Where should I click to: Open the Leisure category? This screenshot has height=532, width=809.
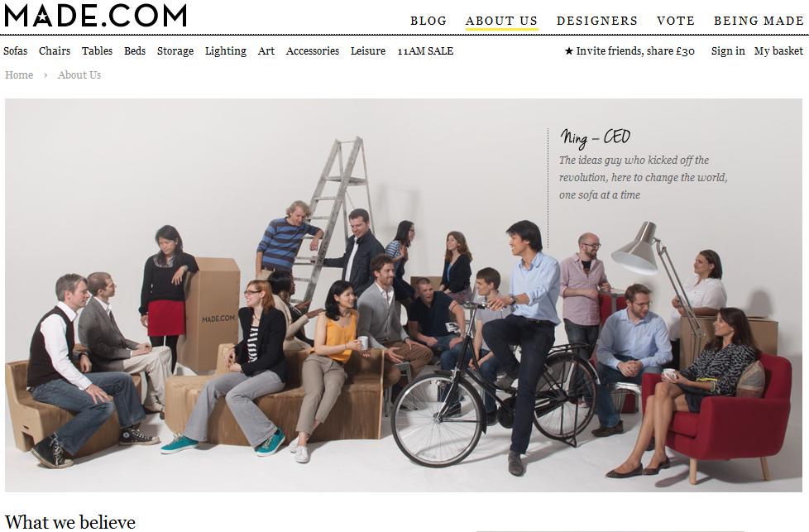click(x=368, y=51)
